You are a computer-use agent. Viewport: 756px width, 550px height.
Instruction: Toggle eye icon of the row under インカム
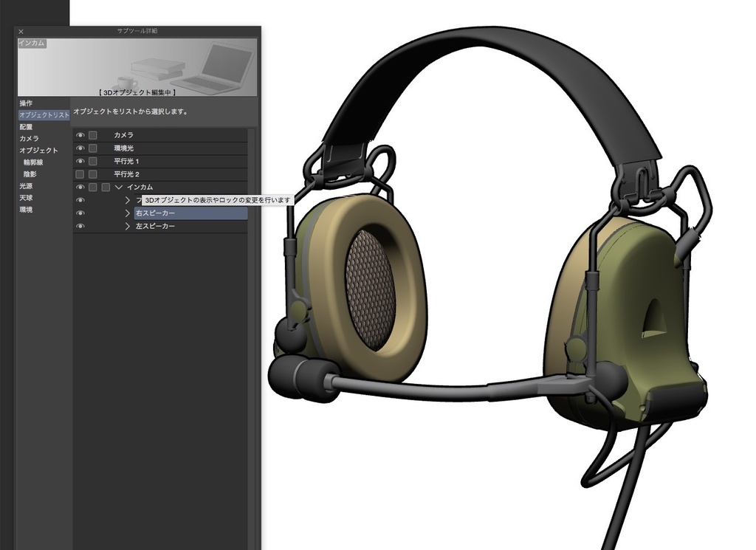tap(80, 200)
